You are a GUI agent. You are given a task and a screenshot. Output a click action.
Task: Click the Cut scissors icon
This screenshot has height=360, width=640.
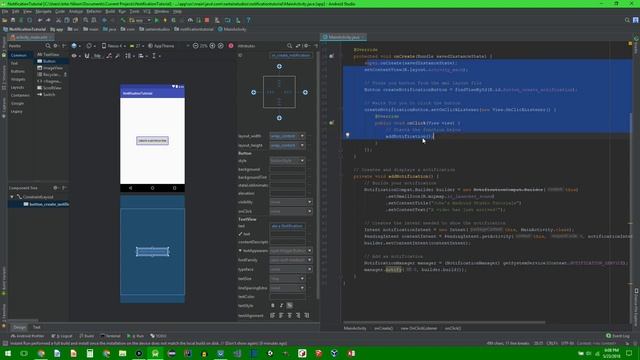(58, 20)
